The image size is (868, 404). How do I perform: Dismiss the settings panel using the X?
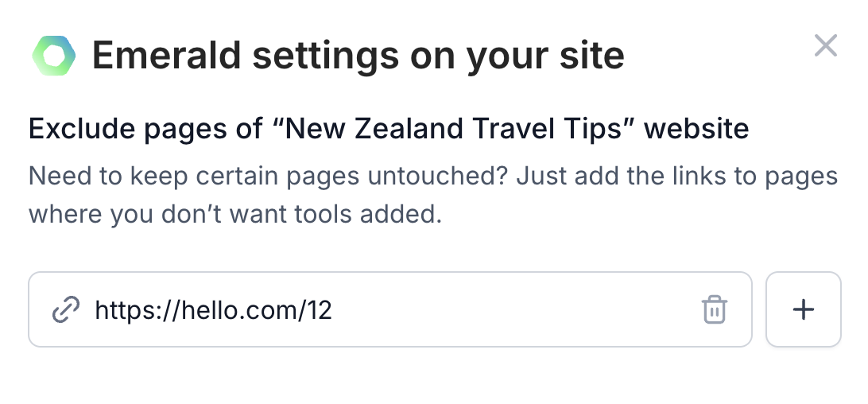tap(825, 45)
